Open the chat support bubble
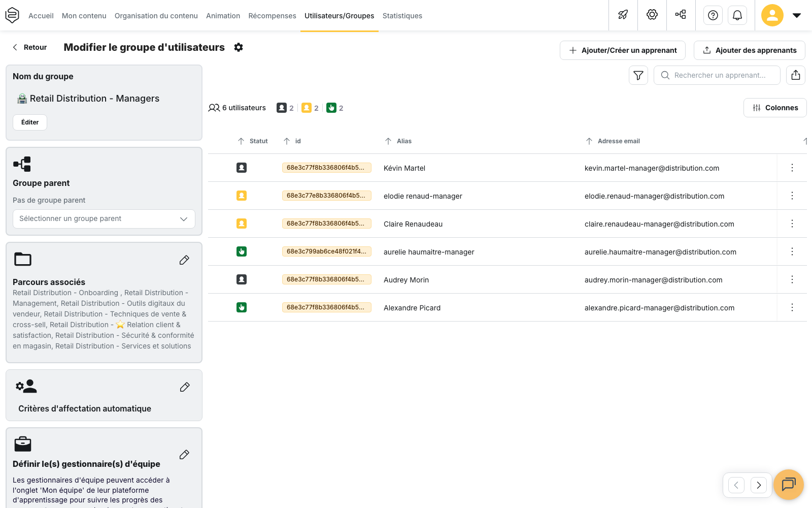 pos(789,485)
